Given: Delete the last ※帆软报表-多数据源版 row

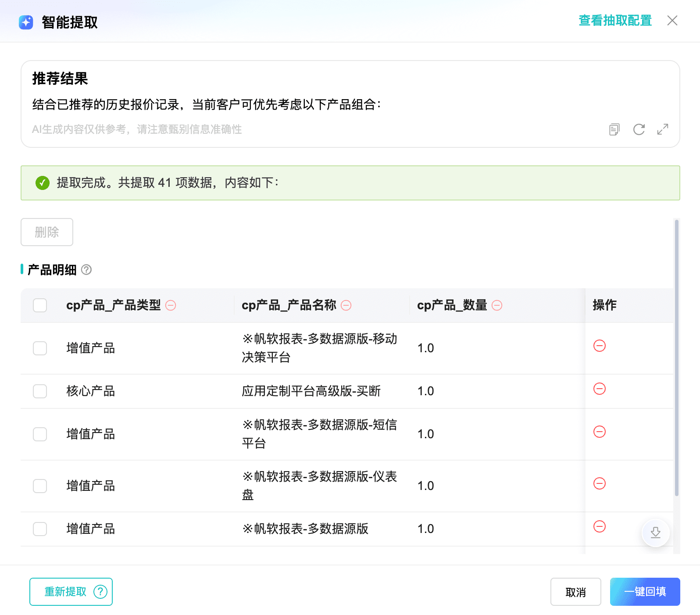Looking at the screenshot, I should pyautogui.click(x=600, y=526).
